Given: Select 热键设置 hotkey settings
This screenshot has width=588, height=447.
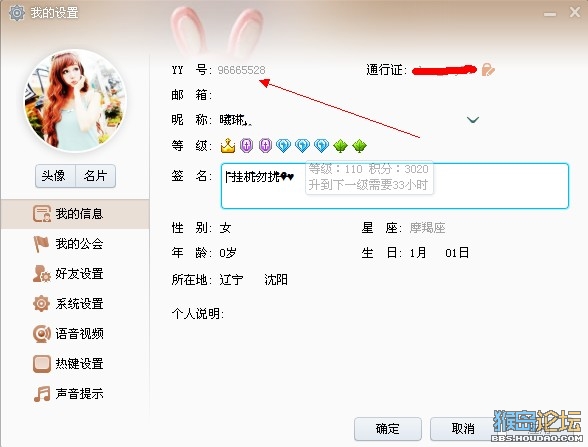Looking at the screenshot, I should pyautogui.click(x=75, y=364).
